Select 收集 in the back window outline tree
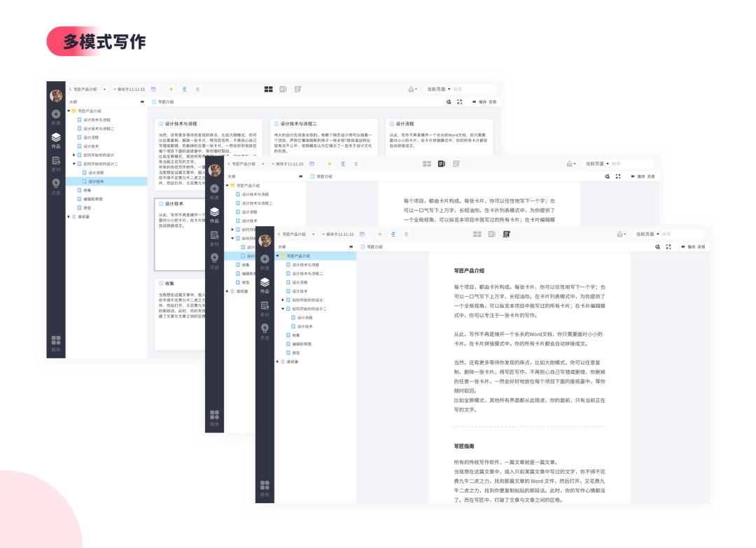Image resolution: width=756 pixels, height=548 pixels. (x=87, y=190)
